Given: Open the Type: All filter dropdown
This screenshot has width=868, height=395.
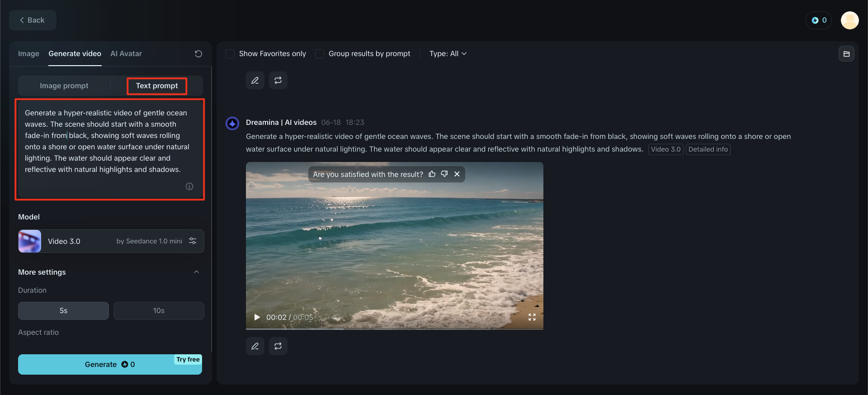Looking at the screenshot, I should (x=448, y=53).
